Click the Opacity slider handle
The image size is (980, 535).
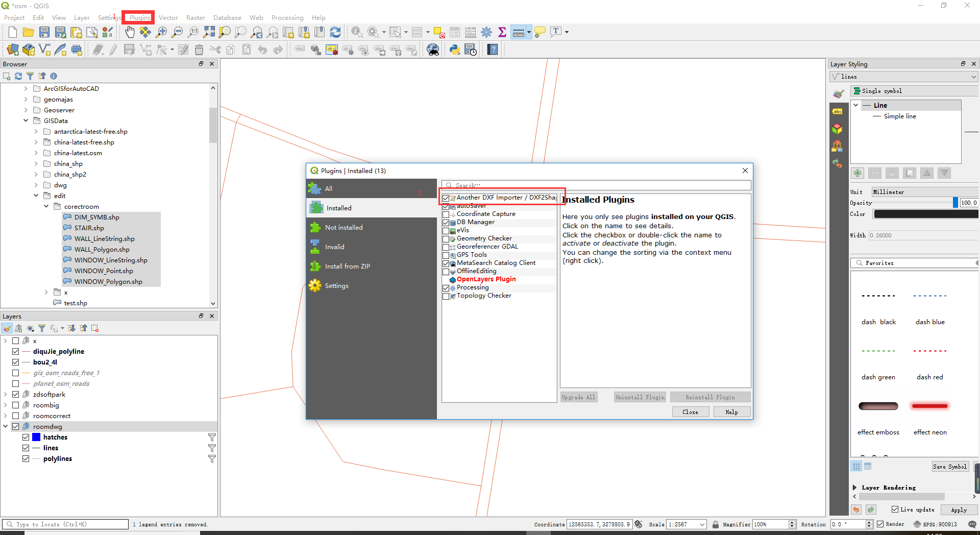[x=955, y=203]
